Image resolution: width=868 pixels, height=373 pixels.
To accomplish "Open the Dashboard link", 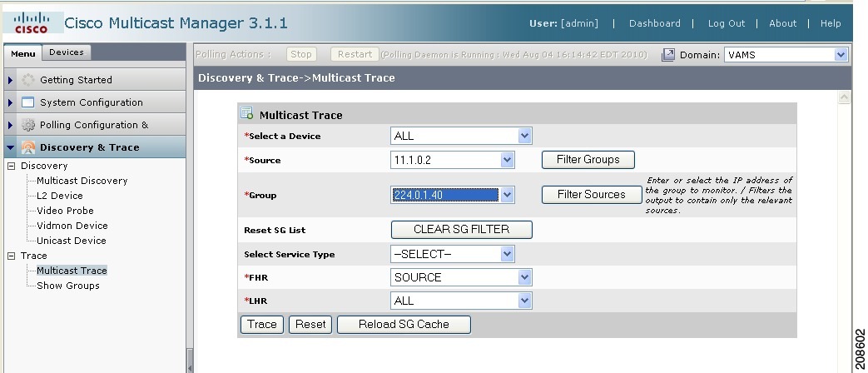I will (655, 23).
